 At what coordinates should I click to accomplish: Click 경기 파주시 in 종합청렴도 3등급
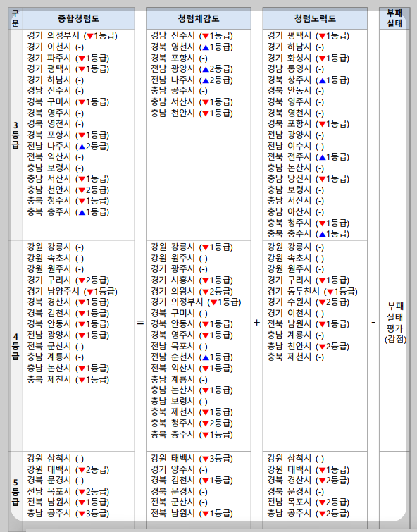[x=68, y=58]
